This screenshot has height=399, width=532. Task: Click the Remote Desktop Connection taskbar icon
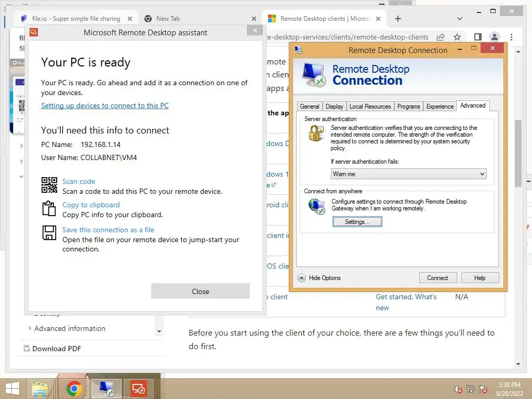[x=107, y=389]
